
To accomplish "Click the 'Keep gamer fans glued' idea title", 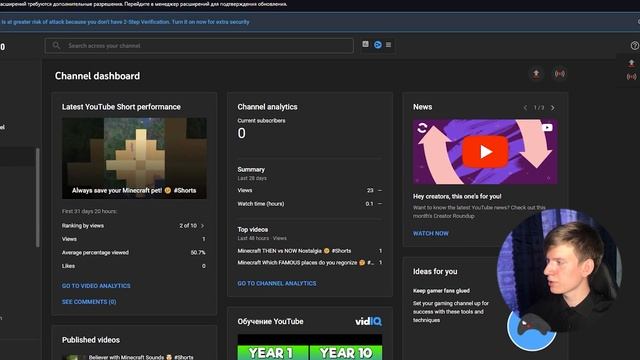I will pos(441,291).
